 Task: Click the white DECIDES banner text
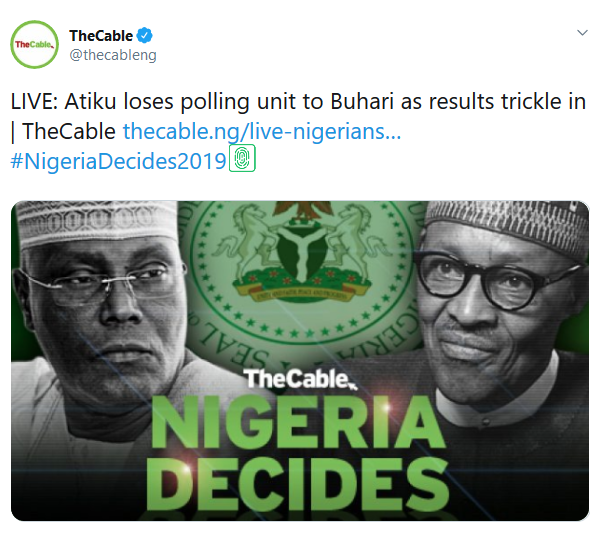[299, 482]
